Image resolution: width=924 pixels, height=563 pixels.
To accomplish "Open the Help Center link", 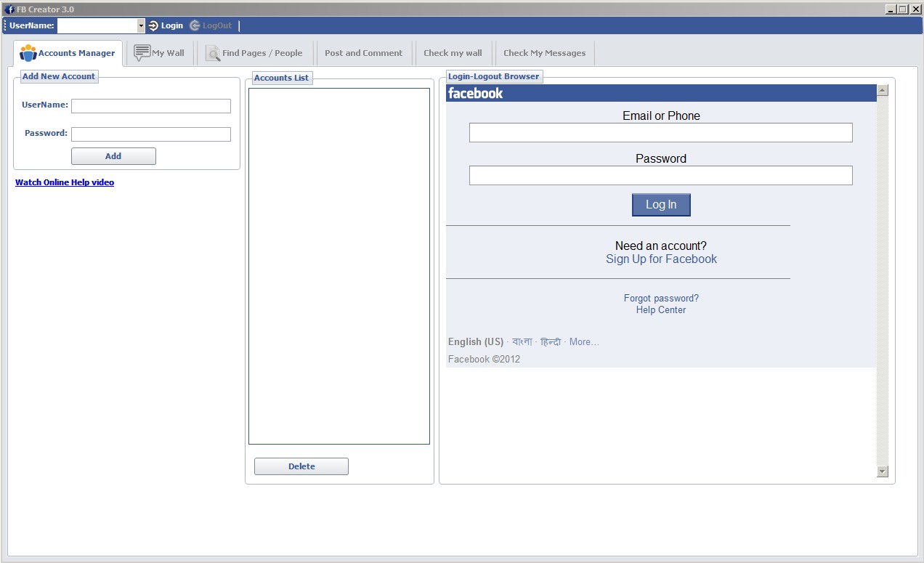I will [661, 310].
